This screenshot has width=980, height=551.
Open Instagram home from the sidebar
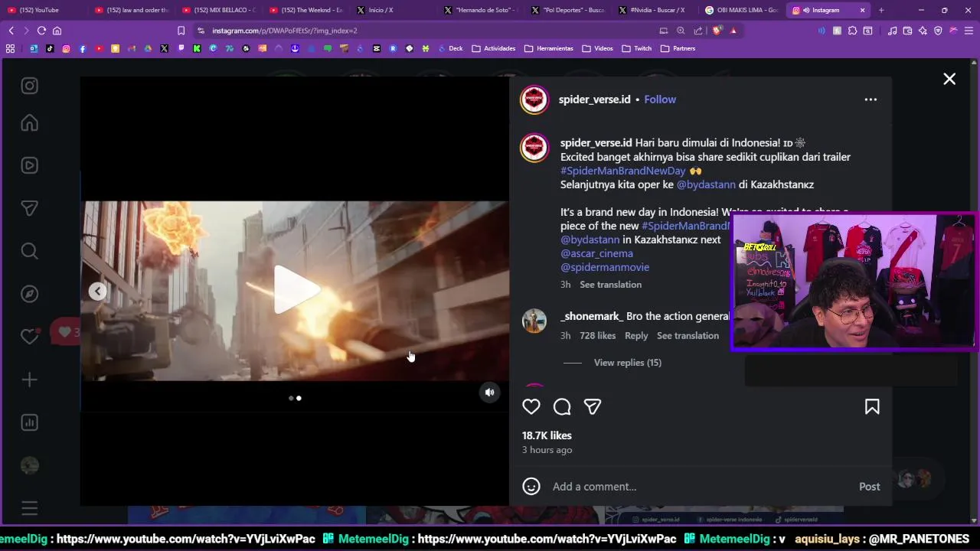point(29,123)
